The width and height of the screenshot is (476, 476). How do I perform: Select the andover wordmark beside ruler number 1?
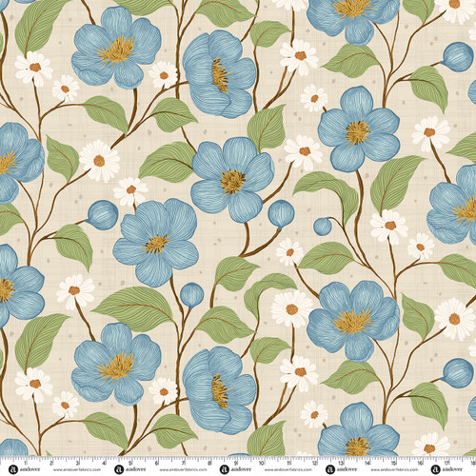tap(30, 469)
